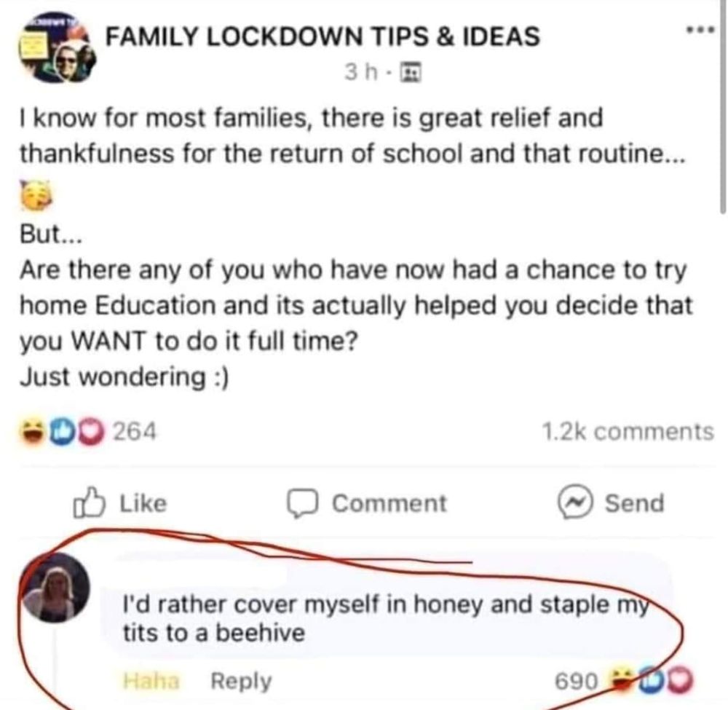Click the Comment speech bubble icon
The height and width of the screenshot is (710, 728).
(x=302, y=503)
